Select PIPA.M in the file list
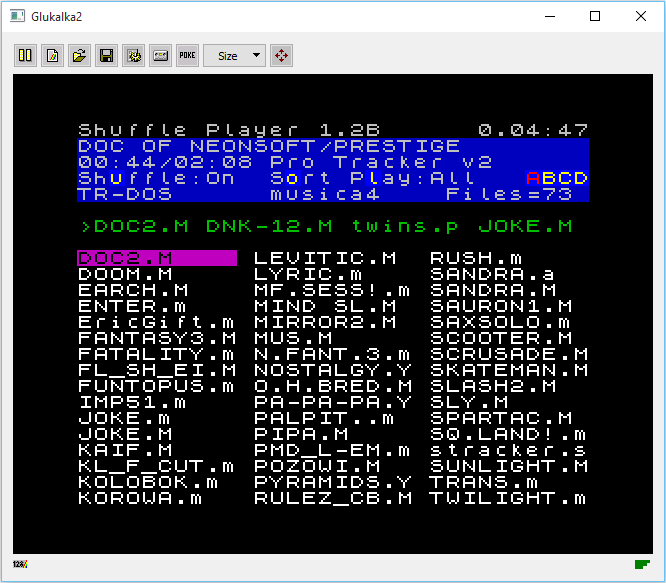This screenshot has height=583, width=666. tap(301, 434)
